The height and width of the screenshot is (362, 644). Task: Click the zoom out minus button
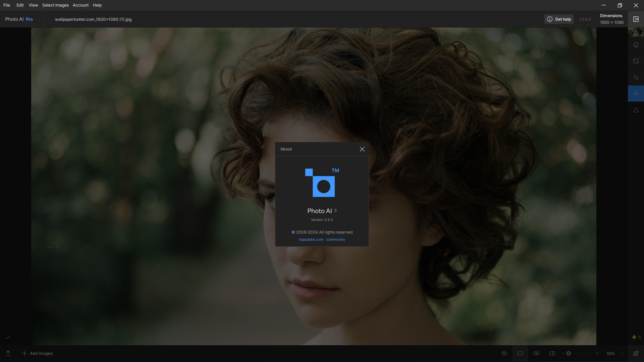click(563, 353)
